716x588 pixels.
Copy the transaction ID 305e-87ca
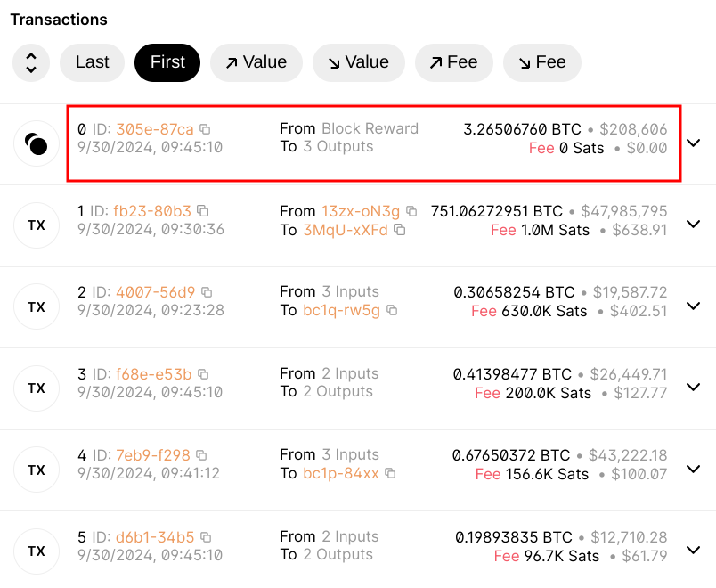pyautogui.click(x=205, y=128)
